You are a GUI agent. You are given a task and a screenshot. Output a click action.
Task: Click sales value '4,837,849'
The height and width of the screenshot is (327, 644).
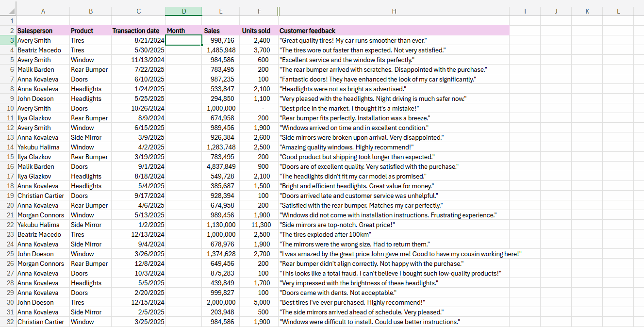click(221, 166)
